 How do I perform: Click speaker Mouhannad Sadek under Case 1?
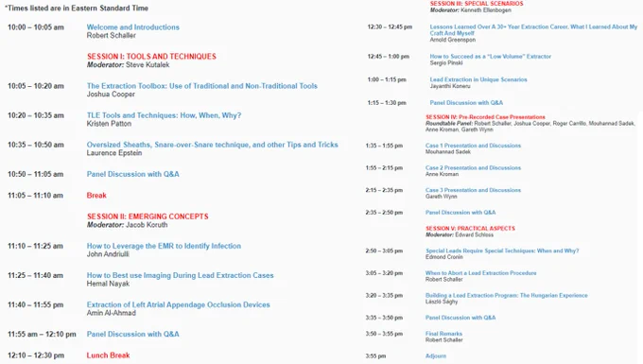tap(448, 151)
